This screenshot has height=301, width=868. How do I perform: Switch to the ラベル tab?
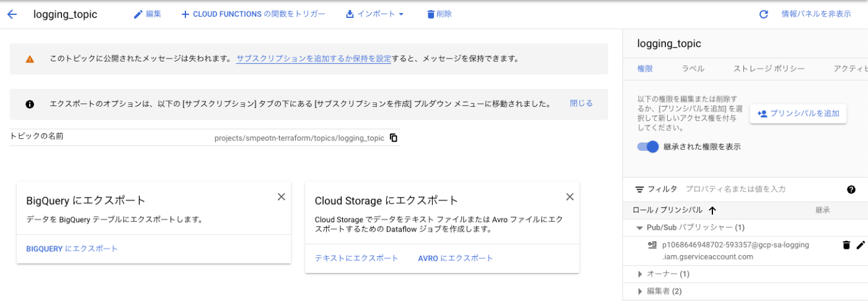693,69
